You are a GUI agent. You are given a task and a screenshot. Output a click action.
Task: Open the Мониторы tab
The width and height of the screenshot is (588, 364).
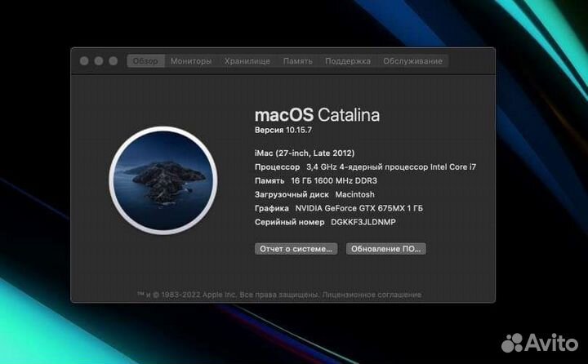pyautogui.click(x=191, y=61)
